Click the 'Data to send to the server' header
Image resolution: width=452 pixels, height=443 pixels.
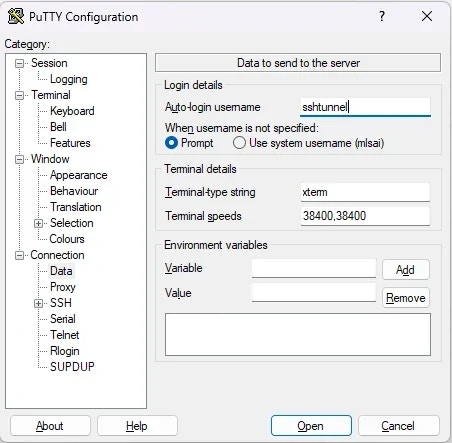click(298, 63)
